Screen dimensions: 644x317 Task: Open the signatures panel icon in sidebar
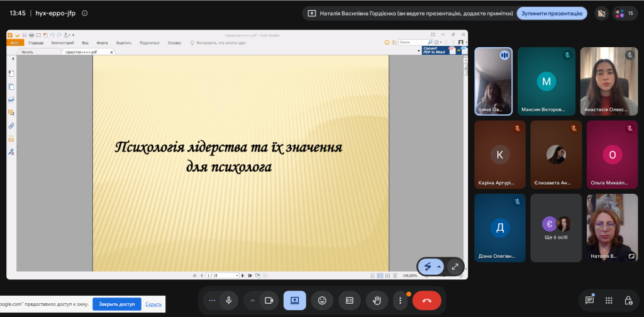11,152
